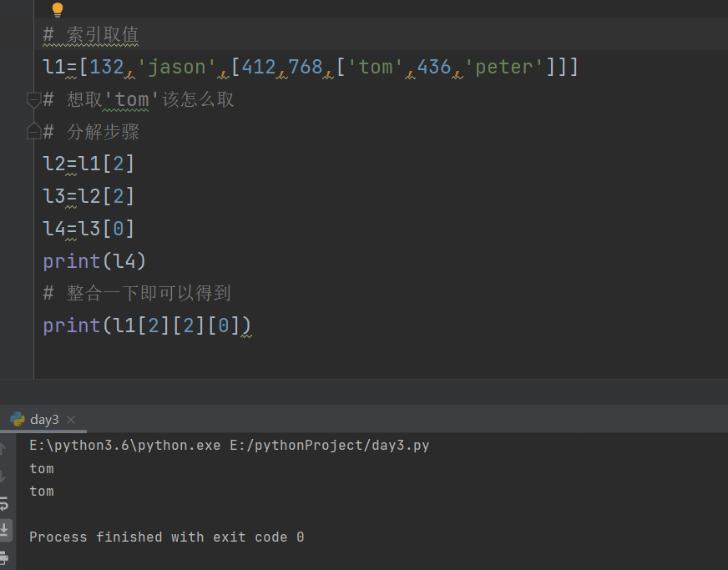Click the line "l4=l3[0]"
Viewport: 728px width, 570px height.
[88, 229]
